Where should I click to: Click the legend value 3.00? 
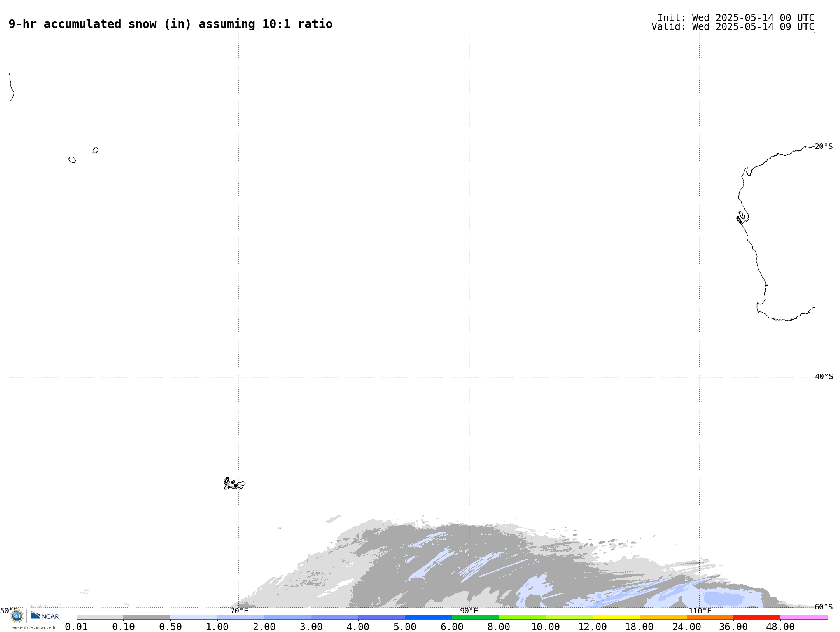click(x=311, y=627)
